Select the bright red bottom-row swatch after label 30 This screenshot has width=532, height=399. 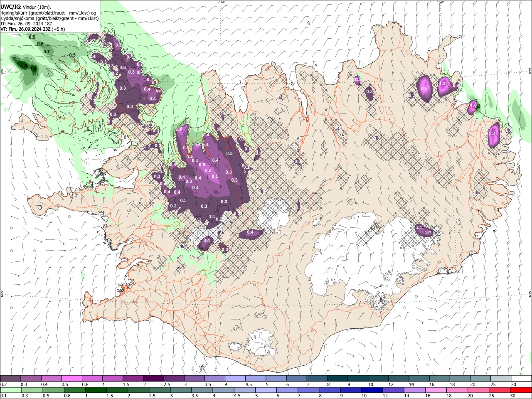point(521,390)
